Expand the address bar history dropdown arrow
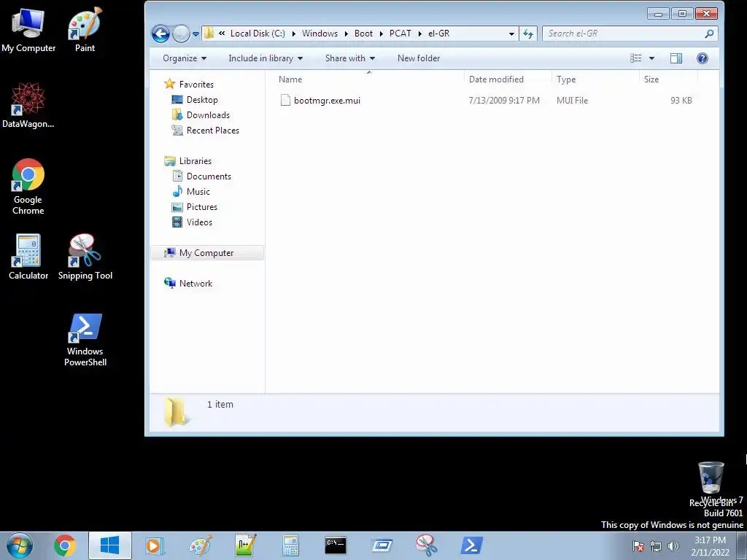Image resolution: width=747 pixels, height=560 pixels. tap(511, 34)
